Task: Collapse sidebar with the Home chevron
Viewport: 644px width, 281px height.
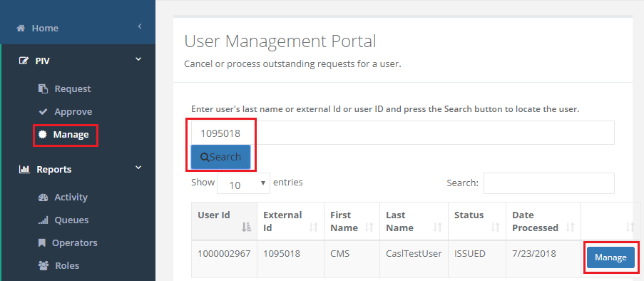Action: pos(140,26)
